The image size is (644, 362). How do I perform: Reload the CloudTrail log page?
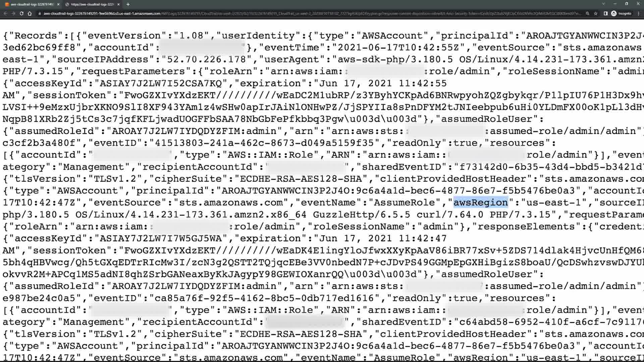click(x=21, y=13)
